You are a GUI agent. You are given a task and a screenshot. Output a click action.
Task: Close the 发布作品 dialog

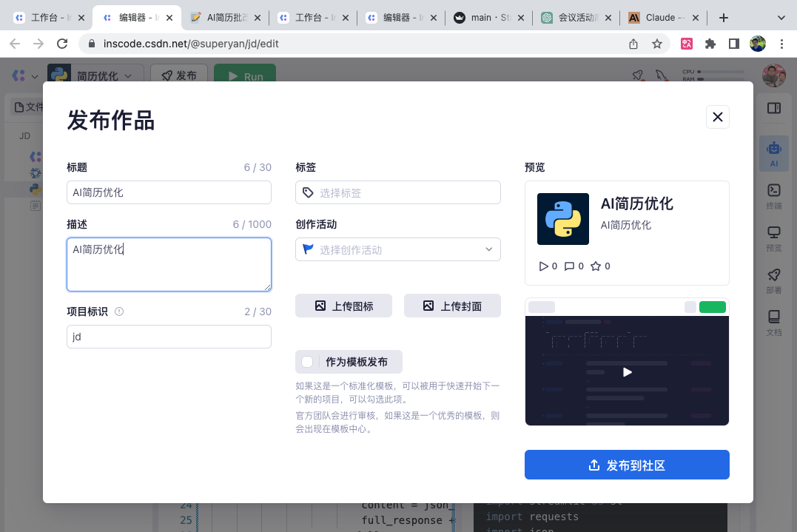[717, 117]
